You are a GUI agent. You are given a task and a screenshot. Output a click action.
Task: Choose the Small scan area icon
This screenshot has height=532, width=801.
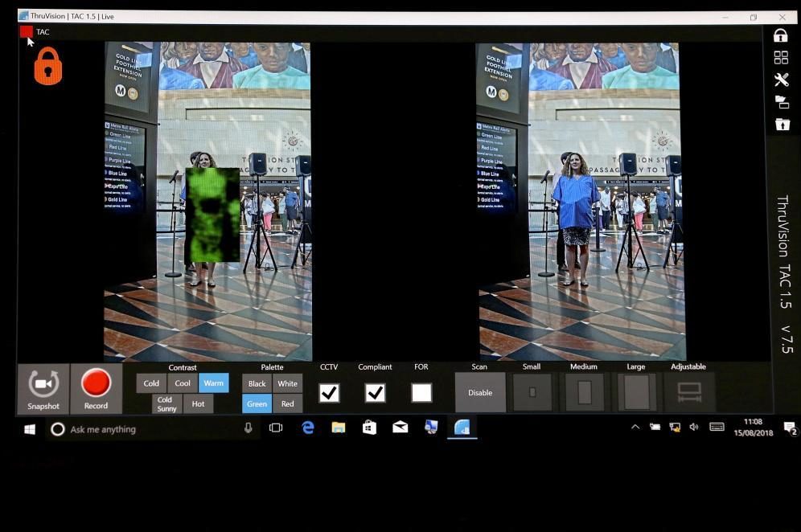[532, 392]
